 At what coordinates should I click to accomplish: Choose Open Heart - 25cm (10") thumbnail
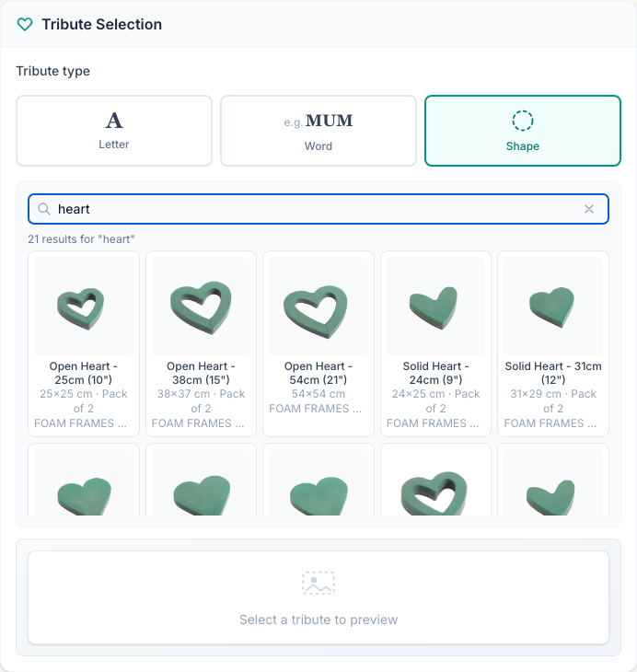click(x=84, y=306)
